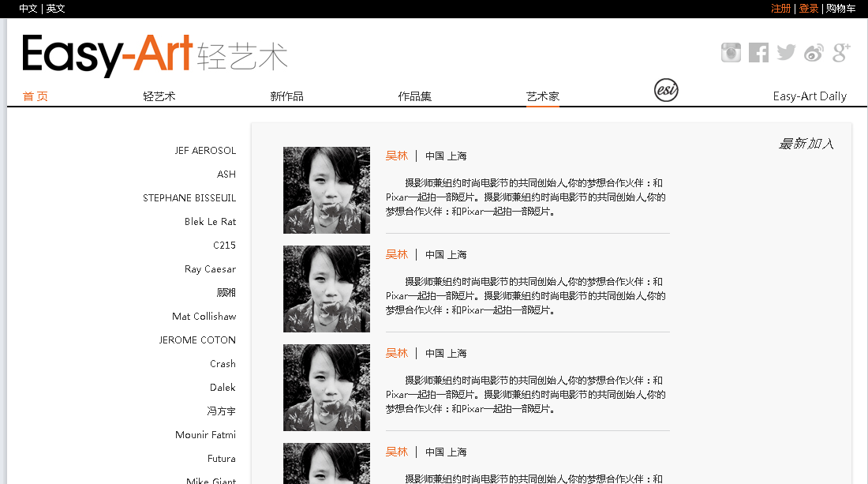The image size is (868, 484).
Task: Open the Instagram social icon
Action: tap(731, 53)
